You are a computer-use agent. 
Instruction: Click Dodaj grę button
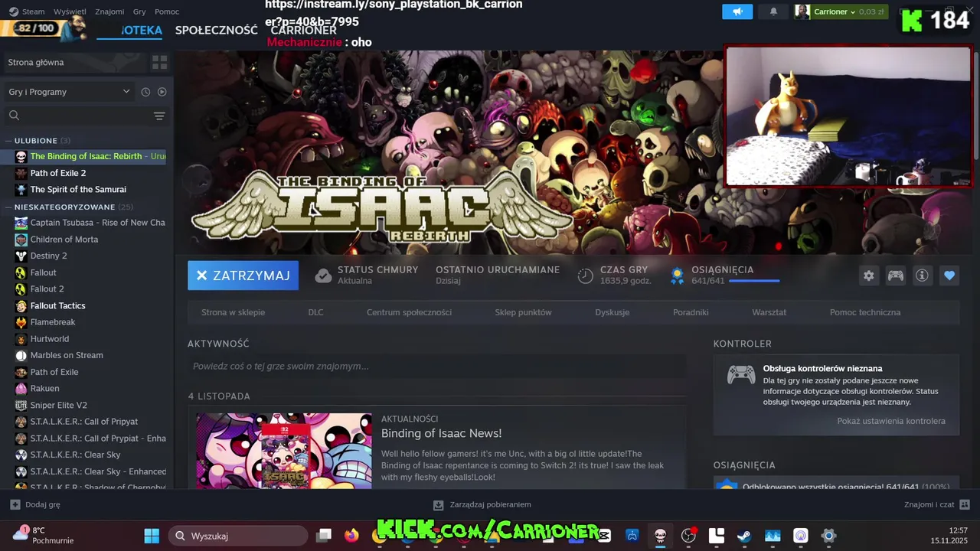tap(35, 504)
